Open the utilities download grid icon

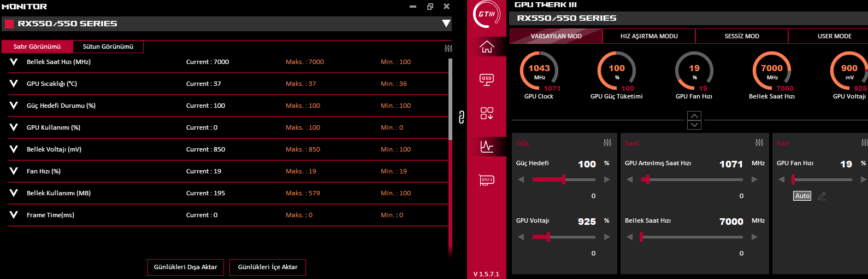[x=487, y=113]
